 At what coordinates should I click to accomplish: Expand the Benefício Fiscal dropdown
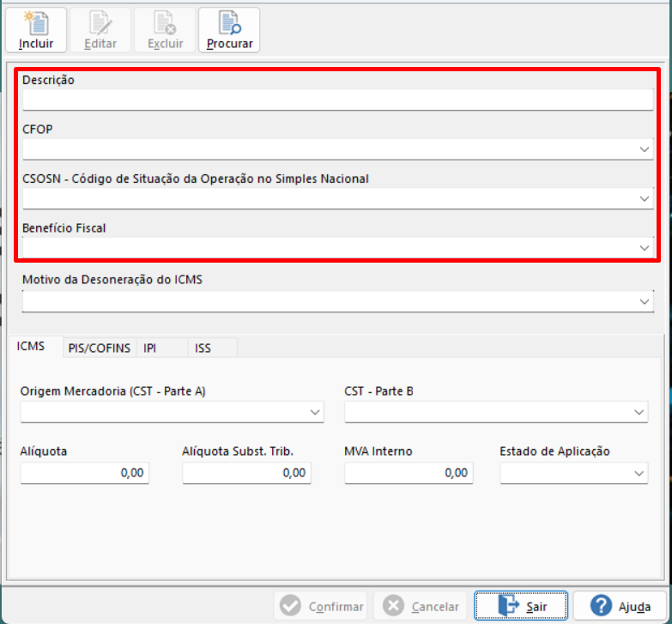click(337, 248)
